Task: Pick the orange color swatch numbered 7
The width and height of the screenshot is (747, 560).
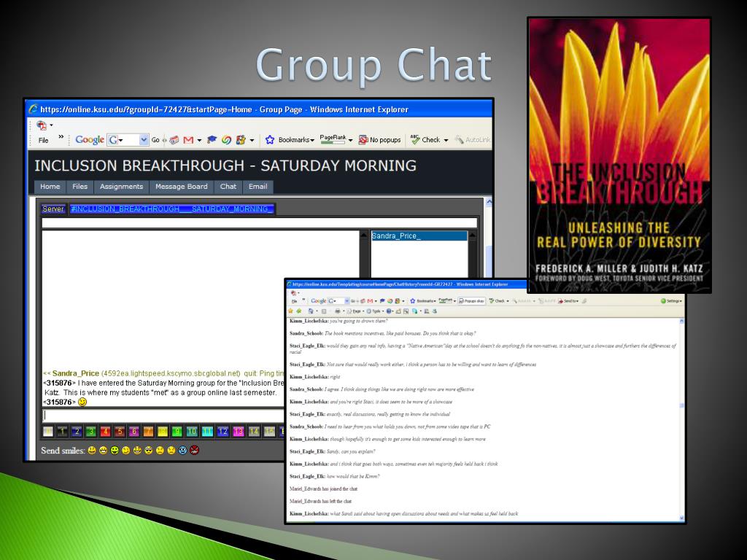Action: (x=148, y=432)
